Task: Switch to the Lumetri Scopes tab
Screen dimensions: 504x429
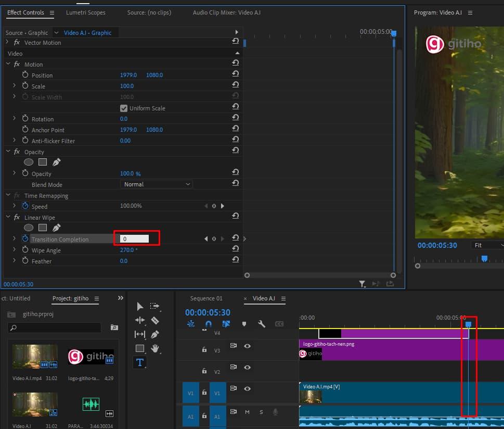Action: (86, 12)
